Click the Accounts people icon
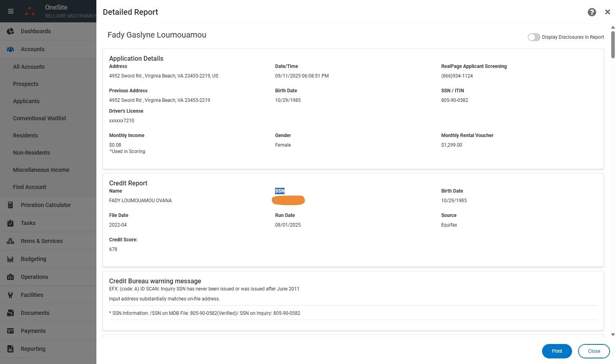Viewport: 616px width, 364px height. tap(11, 49)
